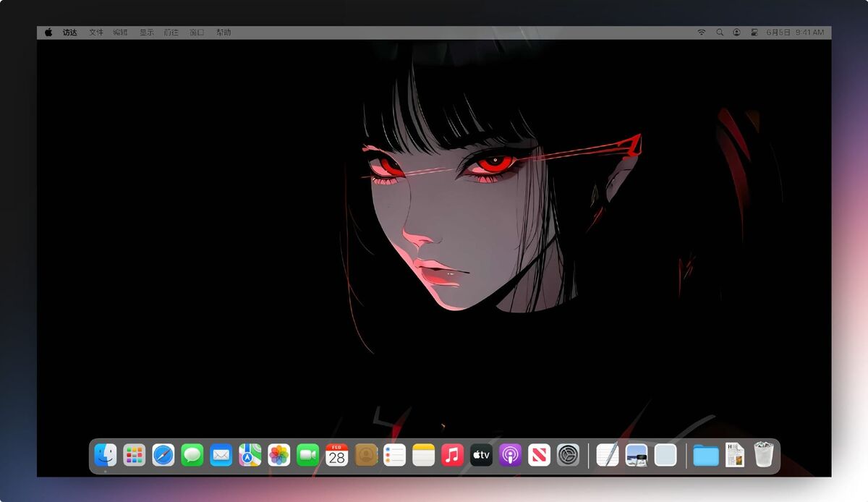The height and width of the screenshot is (502, 868).
Task: Start FaceTime from the dock
Action: pyautogui.click(x=308, y=455)
